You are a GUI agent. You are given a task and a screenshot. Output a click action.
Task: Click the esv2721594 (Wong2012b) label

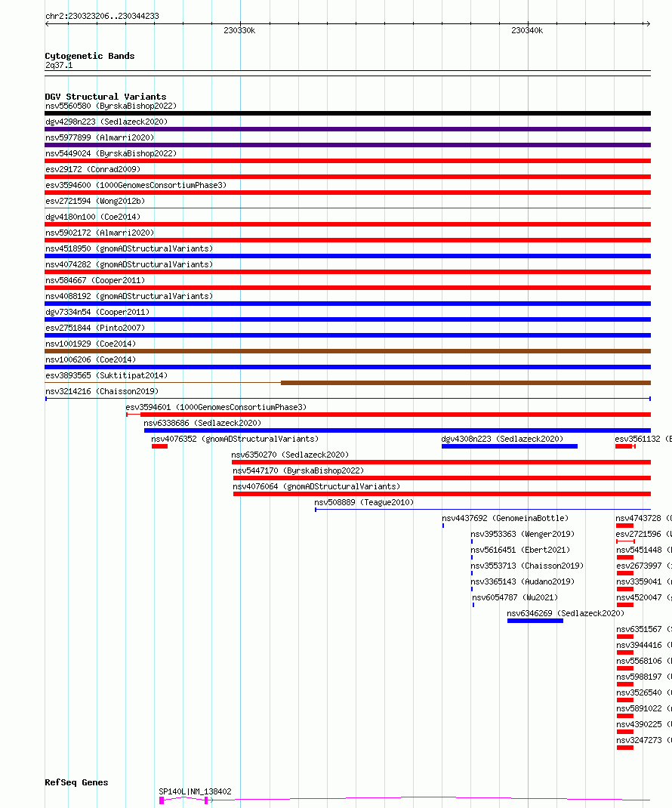click(95, 201)
